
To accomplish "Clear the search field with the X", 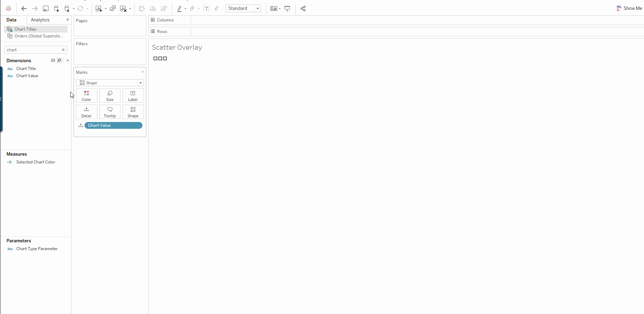I will (63, 50).
